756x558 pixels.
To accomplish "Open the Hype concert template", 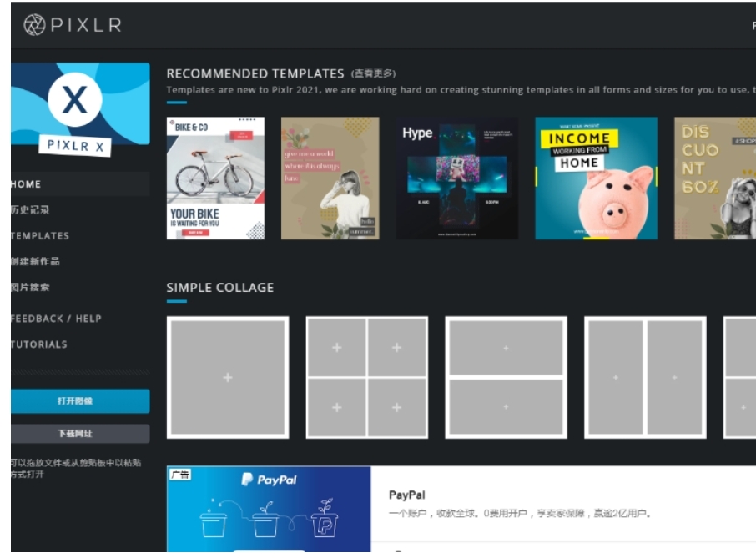I will click(457, 178).
